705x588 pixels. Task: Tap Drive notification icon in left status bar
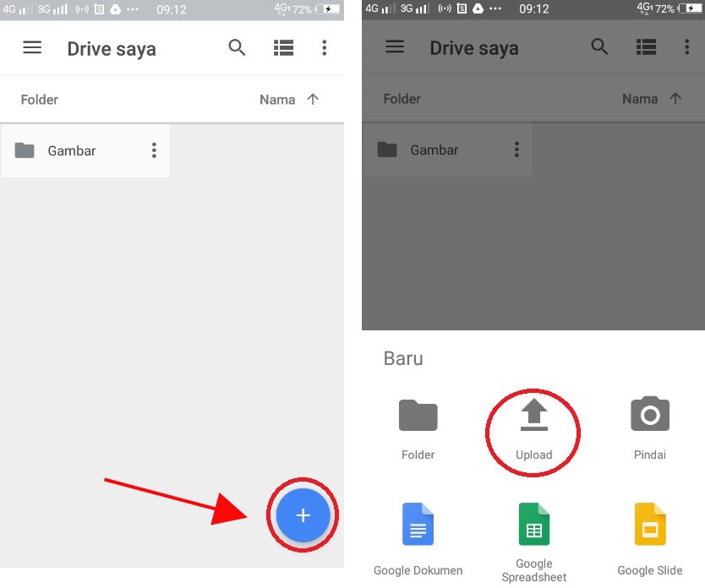(116, 9)
